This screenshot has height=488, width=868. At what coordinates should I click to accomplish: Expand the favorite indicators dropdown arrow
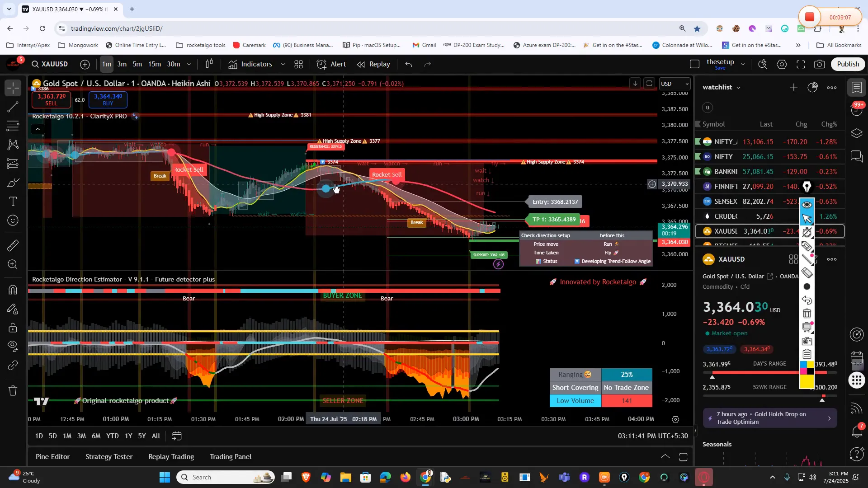(283, 64)
